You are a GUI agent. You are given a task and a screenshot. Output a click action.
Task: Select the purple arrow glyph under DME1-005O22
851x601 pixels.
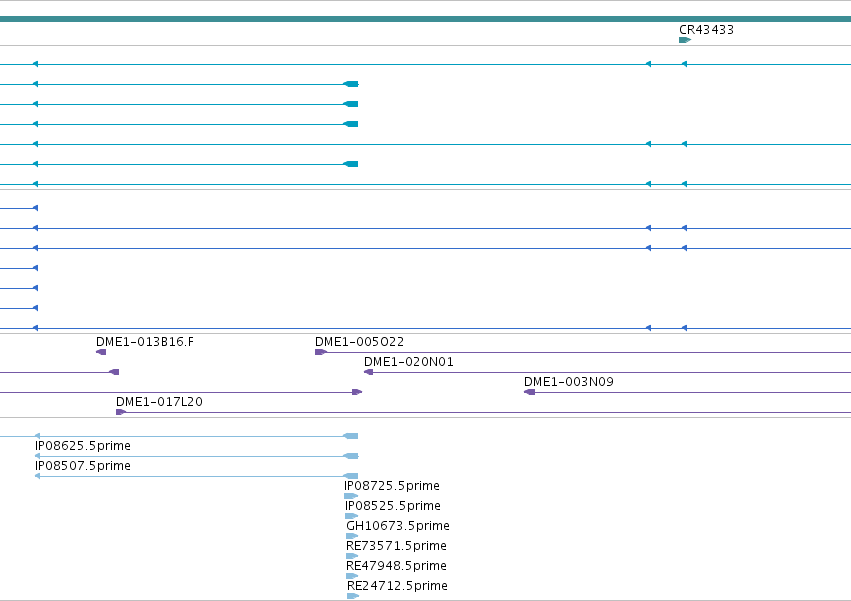321,352
